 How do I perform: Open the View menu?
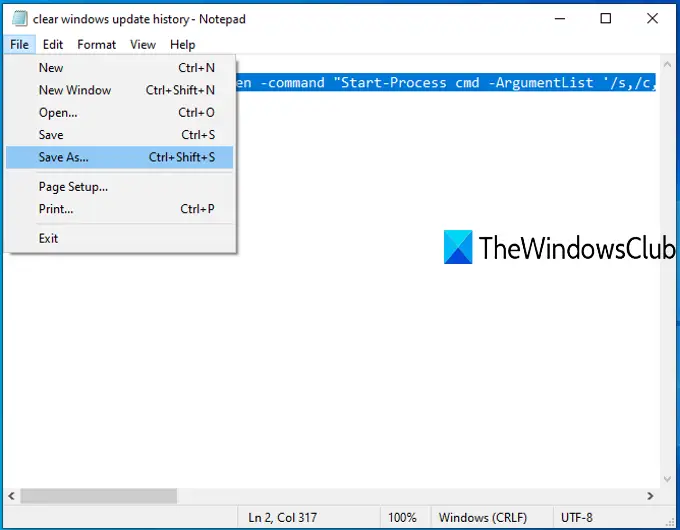click(143, 45)
